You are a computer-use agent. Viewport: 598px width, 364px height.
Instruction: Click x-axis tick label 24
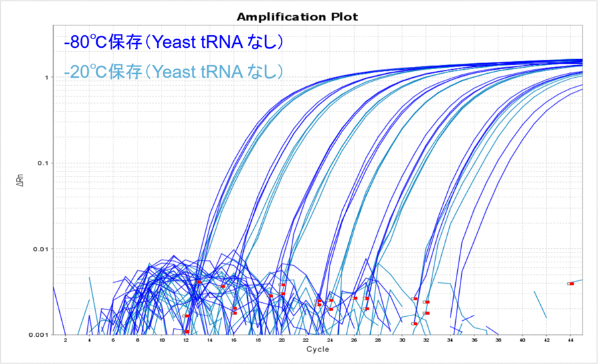(x=330, y=340)
